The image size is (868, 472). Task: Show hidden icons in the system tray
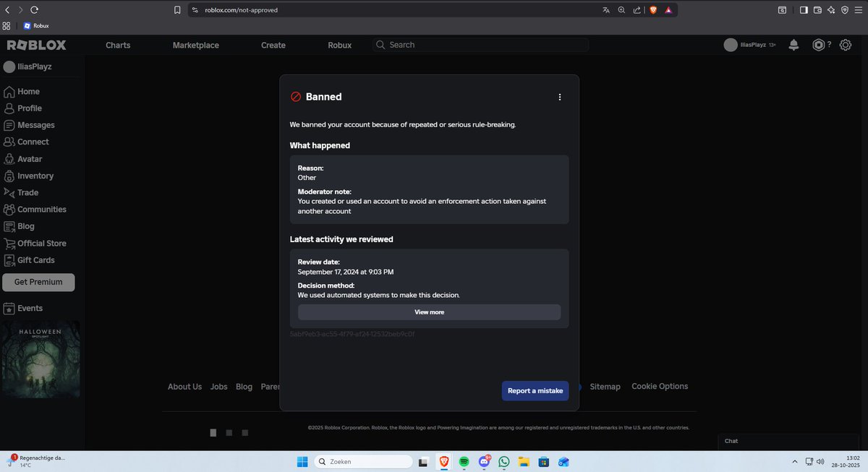[794, 461]
